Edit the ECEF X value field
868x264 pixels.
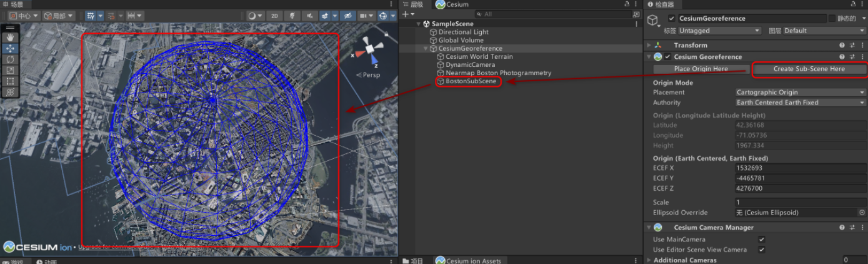801,168
